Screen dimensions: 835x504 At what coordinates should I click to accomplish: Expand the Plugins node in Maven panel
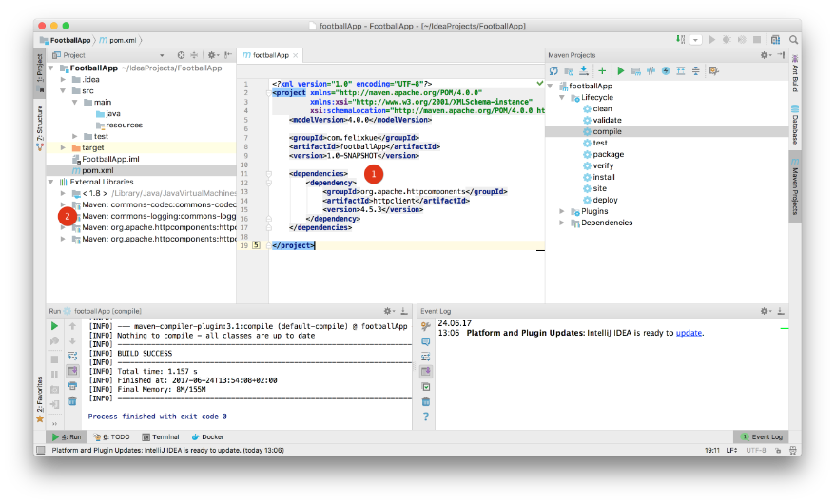pos(562,211)
